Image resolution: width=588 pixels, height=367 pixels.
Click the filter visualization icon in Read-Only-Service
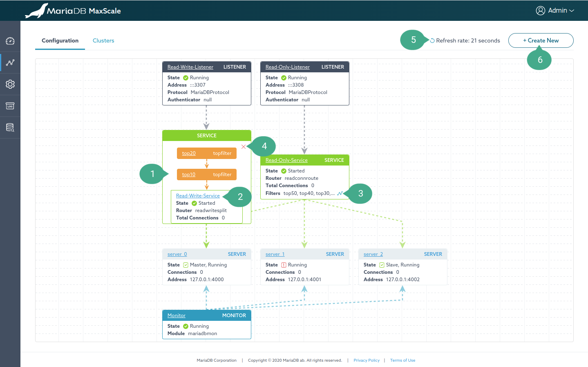[340, 193]
